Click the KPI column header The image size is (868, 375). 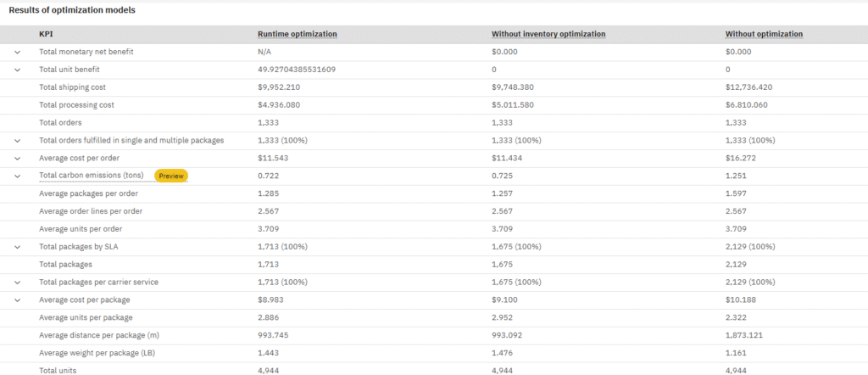(46, 34)
